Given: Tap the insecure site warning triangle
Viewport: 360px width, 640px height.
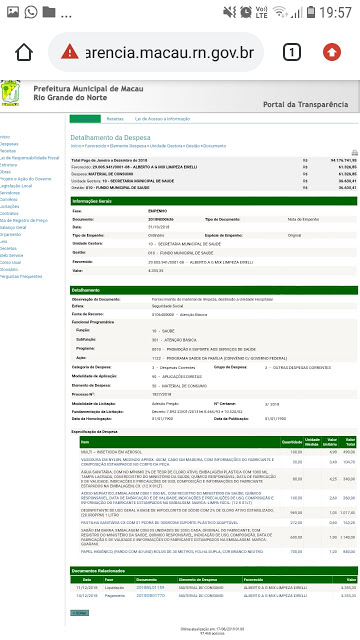Looking at the screenshot, I should click(70, 52).
